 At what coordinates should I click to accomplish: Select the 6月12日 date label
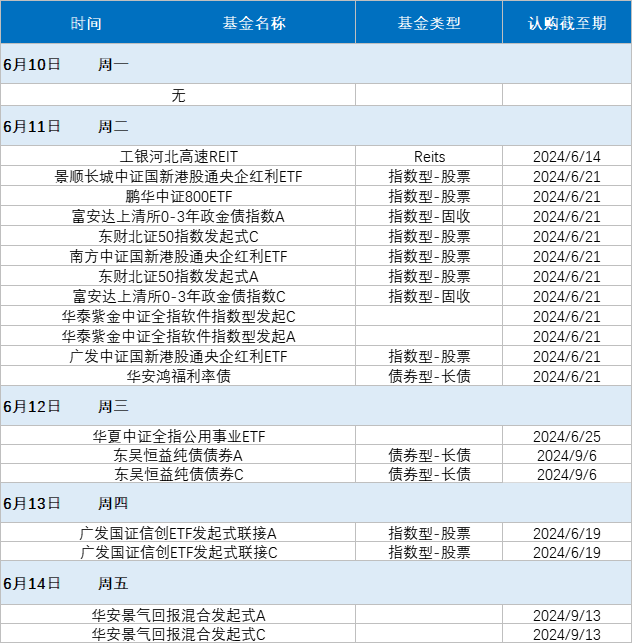pos(32,406)
